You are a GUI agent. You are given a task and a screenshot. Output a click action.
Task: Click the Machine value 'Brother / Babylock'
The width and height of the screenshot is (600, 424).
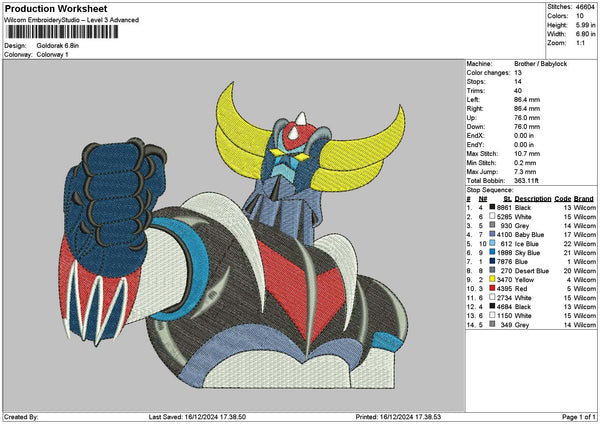coord(540,64)
